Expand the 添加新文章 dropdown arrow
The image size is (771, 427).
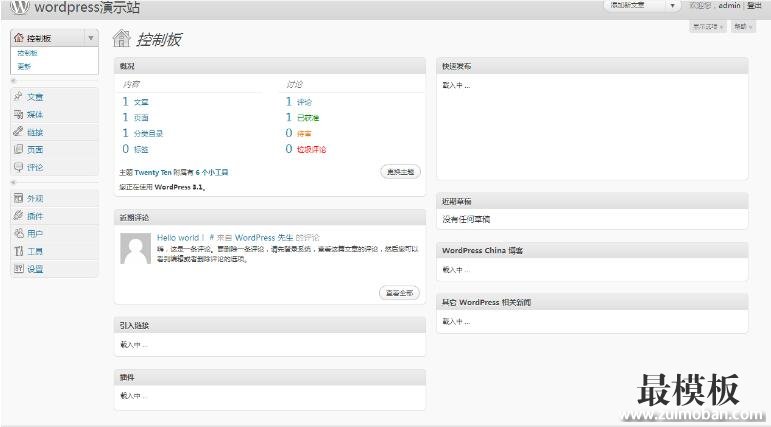pyautogui.click(x=673, y=5)
